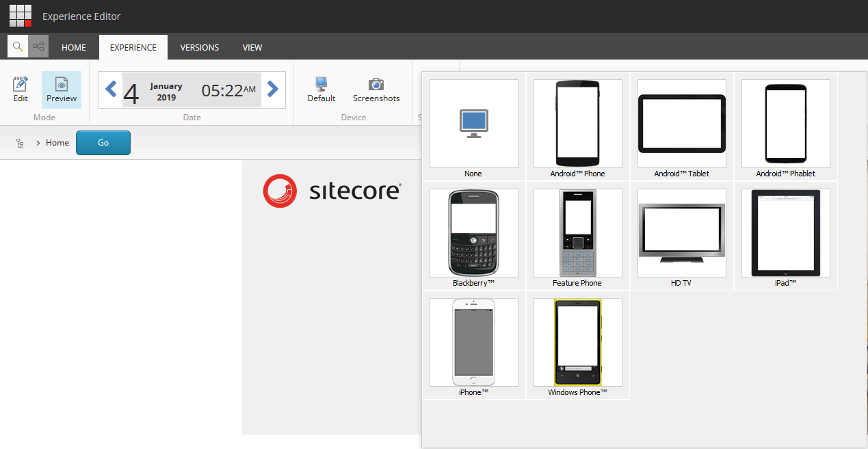Click the Sitecore logo
868x449 pixels.
[332, 191]
